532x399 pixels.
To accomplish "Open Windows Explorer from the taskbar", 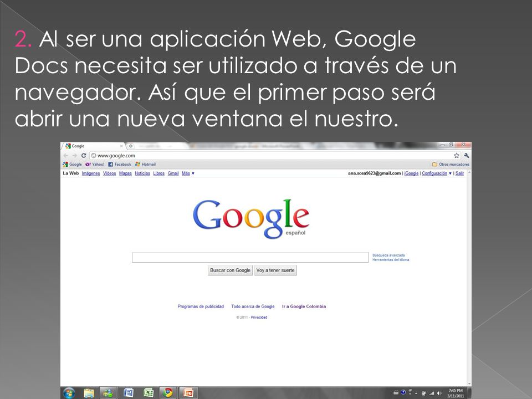I will 89,393.
